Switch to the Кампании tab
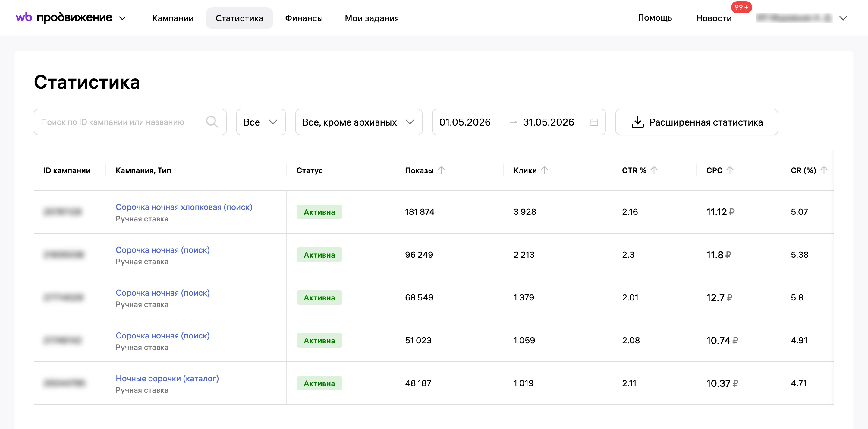 coord(173,18)
